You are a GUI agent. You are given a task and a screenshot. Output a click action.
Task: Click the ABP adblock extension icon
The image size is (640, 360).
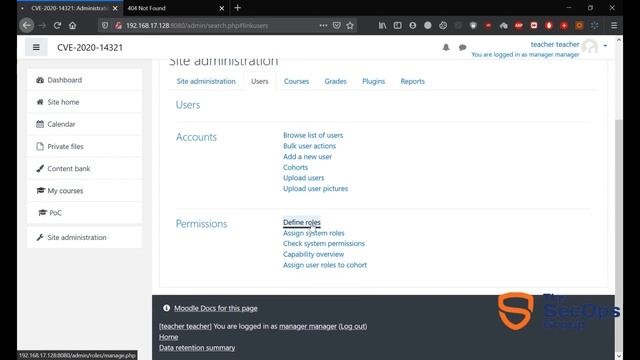519,25
